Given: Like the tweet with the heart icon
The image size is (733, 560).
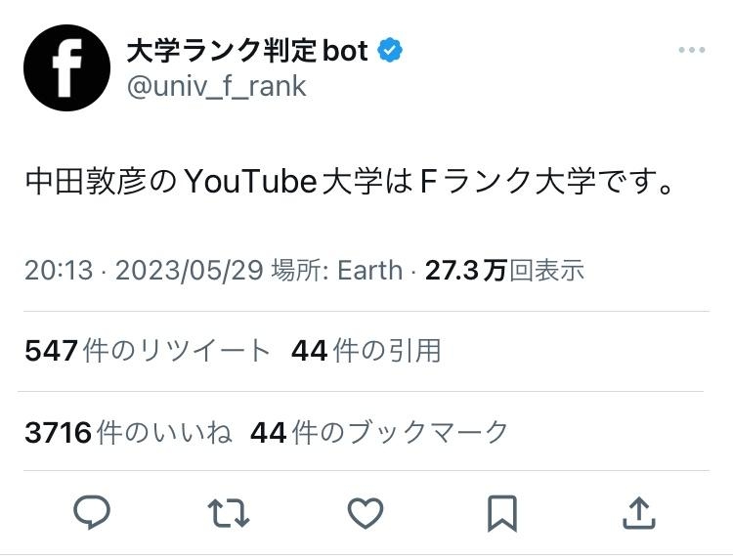Looking at the screenshot, I should pyautogui.click(x=366, y=513).
